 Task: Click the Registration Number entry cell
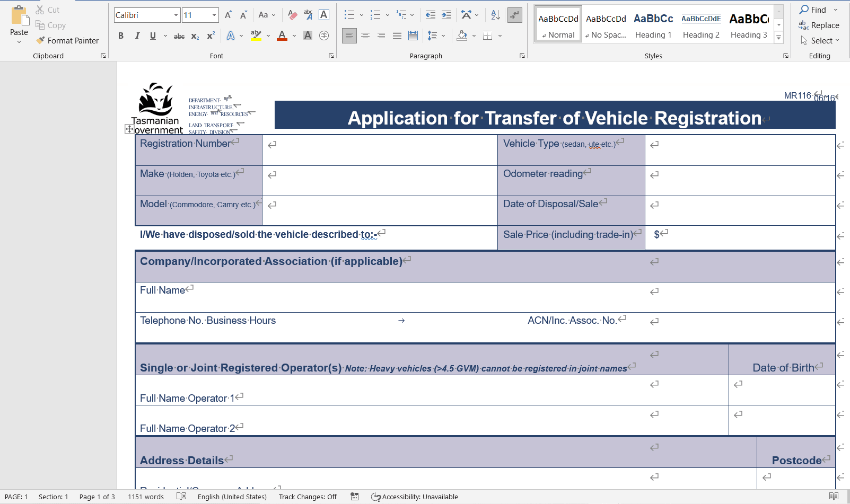pyautogui.click(x=380, y=150)
